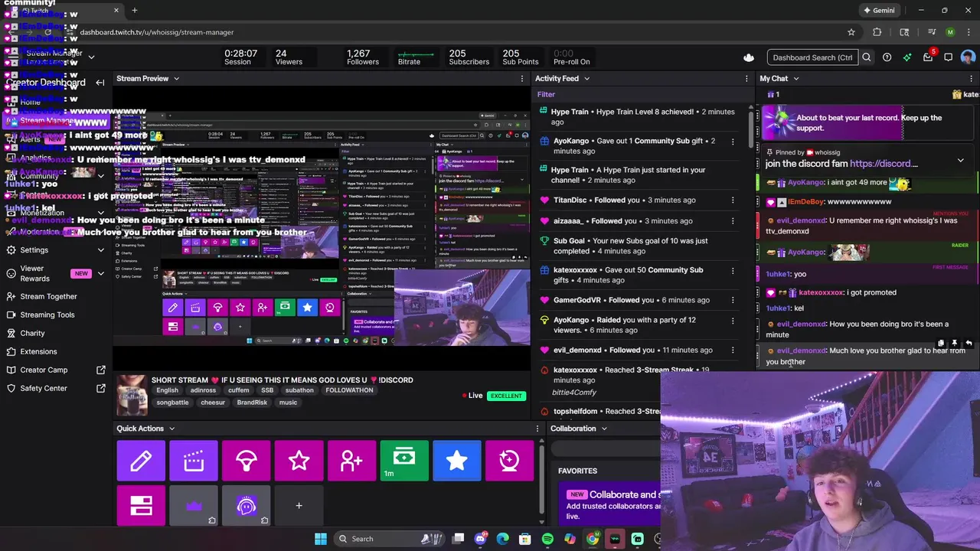
Task: Click the add-person quick action tile
Action: point(351,461)
